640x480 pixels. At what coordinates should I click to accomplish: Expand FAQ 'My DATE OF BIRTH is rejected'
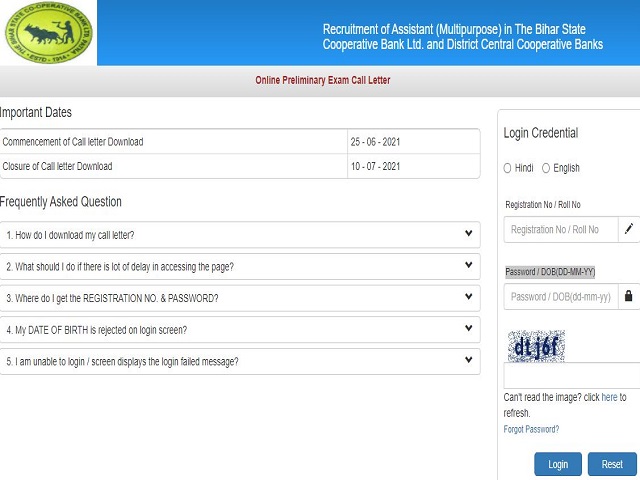[240, 330]
